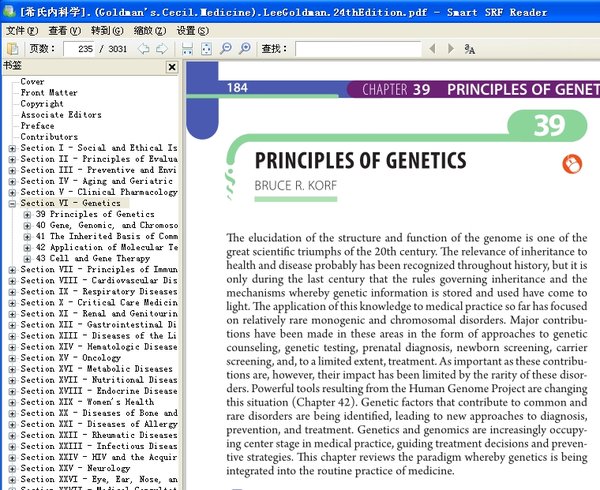Click the open file icon in toolbar
Image resolution: width=600 pixels, height=490 pixels.
pos(12,49)
